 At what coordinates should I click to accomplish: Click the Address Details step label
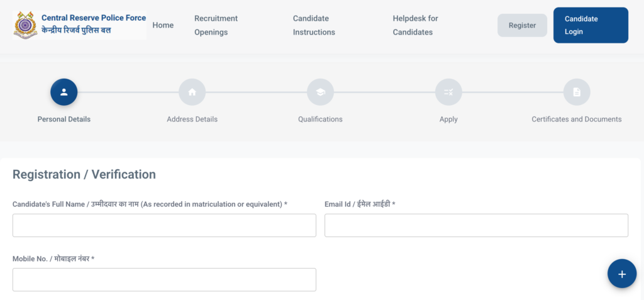point(192,119)
